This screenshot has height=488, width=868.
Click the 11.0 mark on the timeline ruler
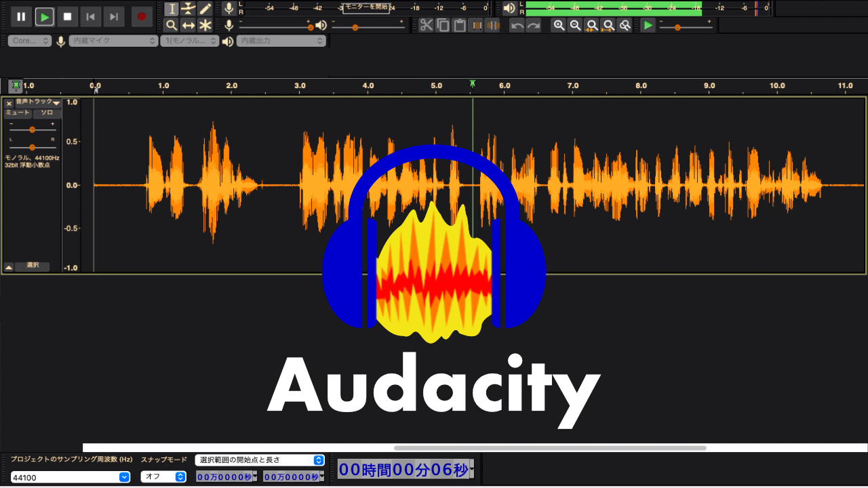[x=845, y=85]
